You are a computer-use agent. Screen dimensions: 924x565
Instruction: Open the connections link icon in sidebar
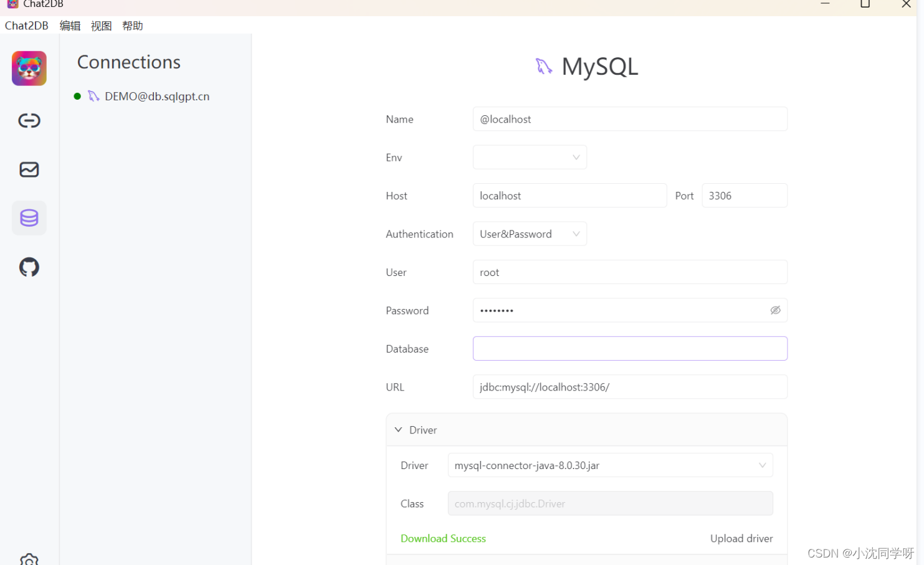[29, 120]
